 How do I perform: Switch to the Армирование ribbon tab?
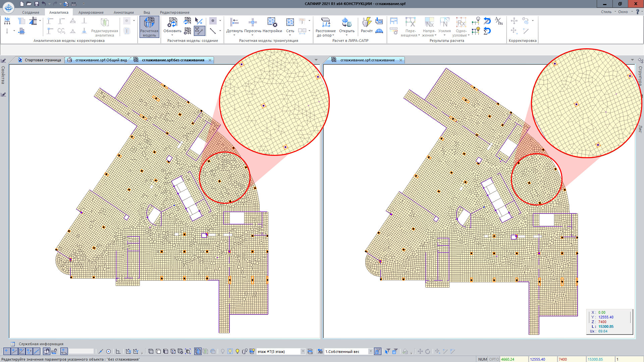click(91, 12)
